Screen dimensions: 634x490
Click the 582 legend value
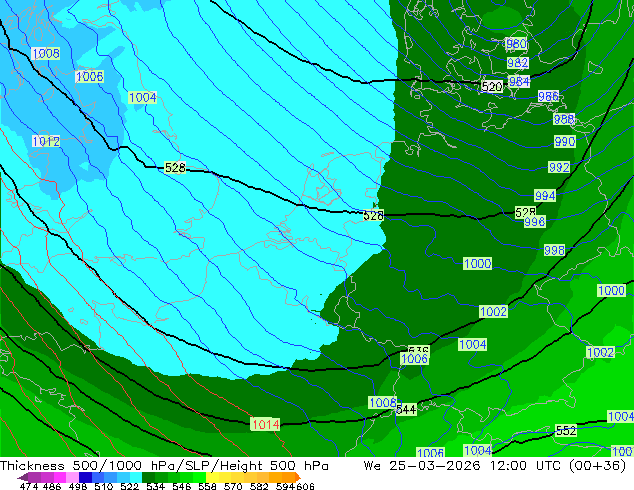259,486
